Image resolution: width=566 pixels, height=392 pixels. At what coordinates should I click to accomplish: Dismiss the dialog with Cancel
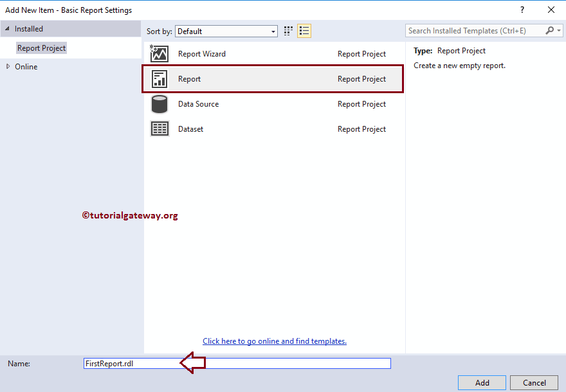click(534, 382)
